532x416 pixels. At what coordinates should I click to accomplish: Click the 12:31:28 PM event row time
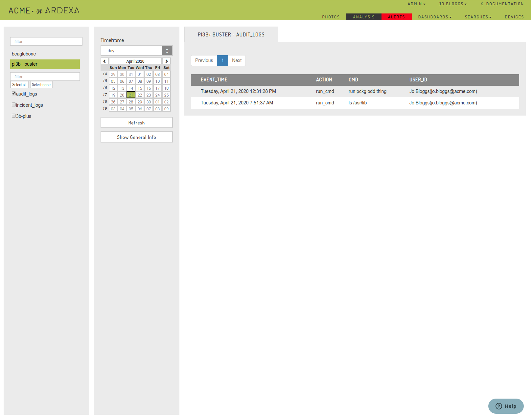tap(238, 91)
